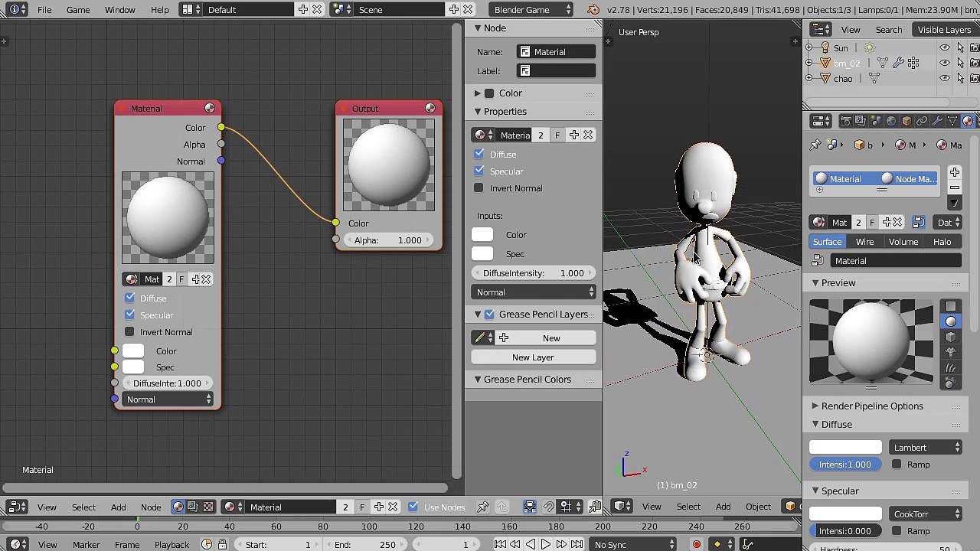Click the timeline record button

tap(697, 545)
